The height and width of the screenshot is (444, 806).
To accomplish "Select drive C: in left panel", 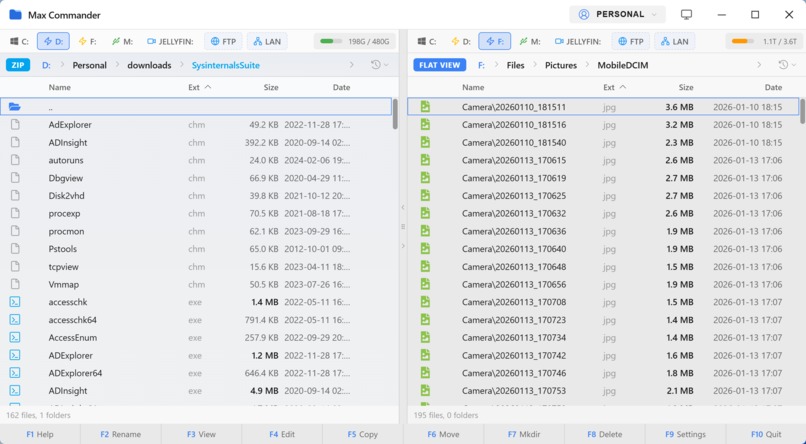I will tap(21, 41).
